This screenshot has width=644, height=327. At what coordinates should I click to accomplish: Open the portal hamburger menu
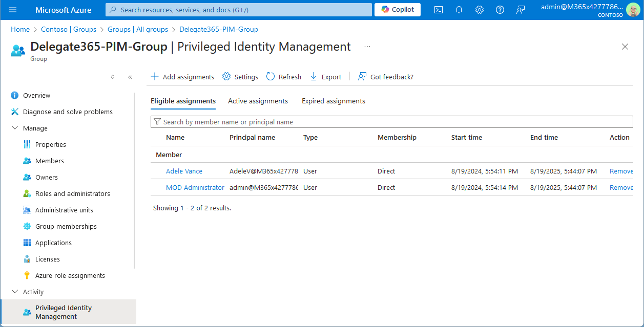[13, 10]
